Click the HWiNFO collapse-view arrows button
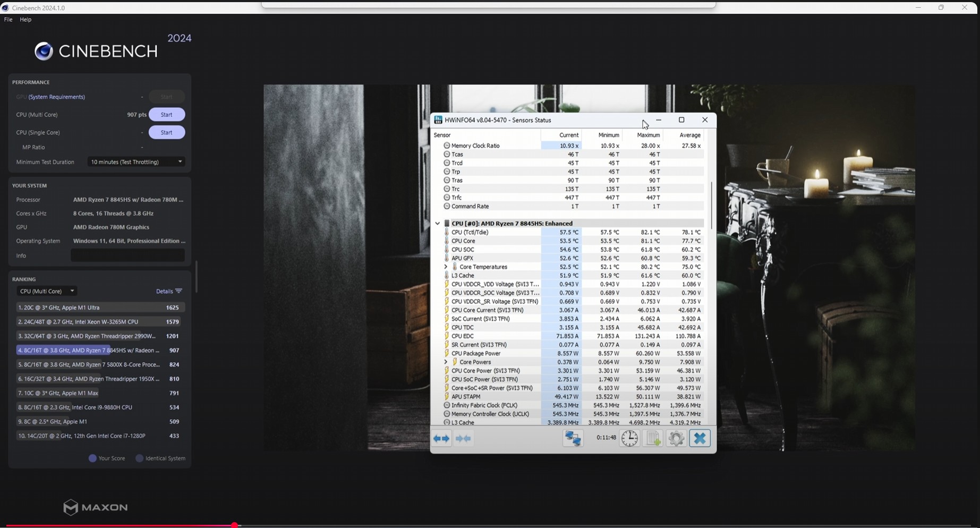This screenshot has height=528, width=980. point(463,438)
